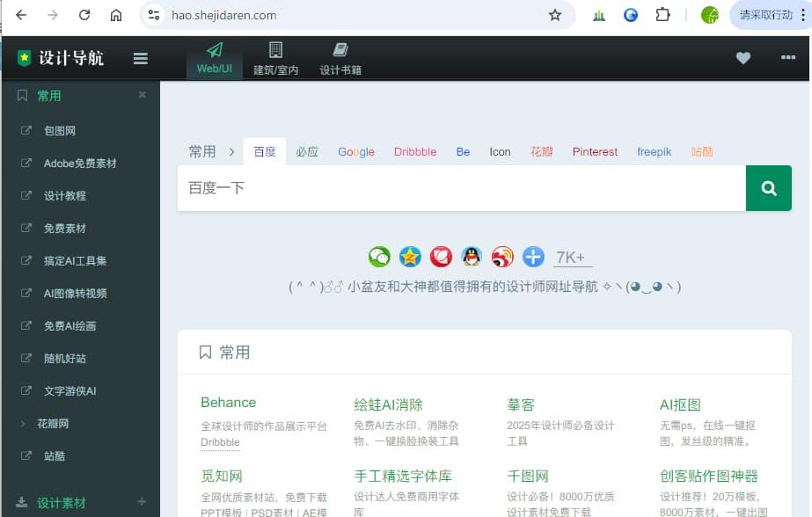Expand the 设计素材 sidebar section
The width and height of the screenshot is (812, 517).
click(x=142, y=502)
